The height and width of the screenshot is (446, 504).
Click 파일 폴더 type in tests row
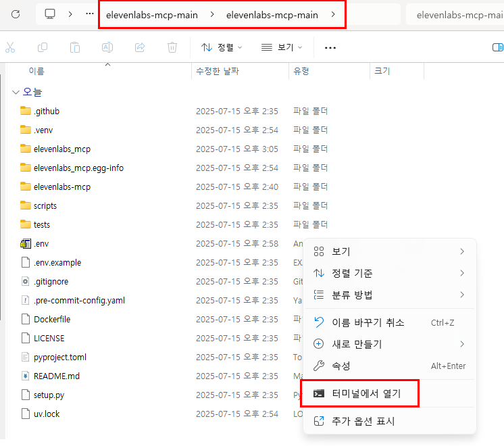(310, 224)
